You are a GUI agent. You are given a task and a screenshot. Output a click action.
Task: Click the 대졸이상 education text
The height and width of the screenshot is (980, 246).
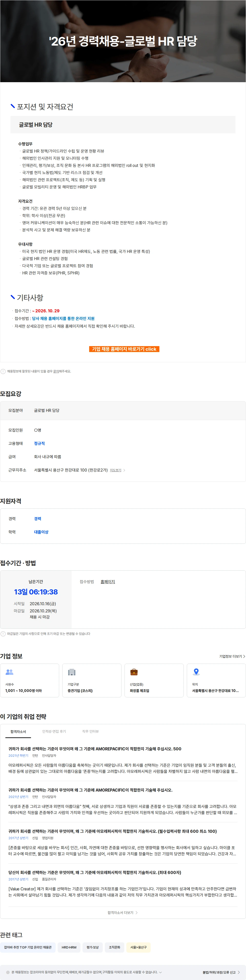click(x=41, y=532)
